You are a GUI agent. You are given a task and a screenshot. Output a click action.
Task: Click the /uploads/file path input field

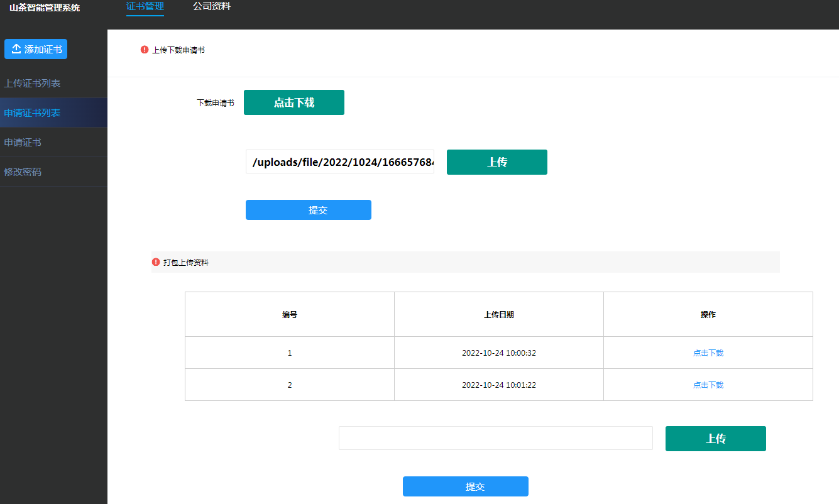[339, 162]
